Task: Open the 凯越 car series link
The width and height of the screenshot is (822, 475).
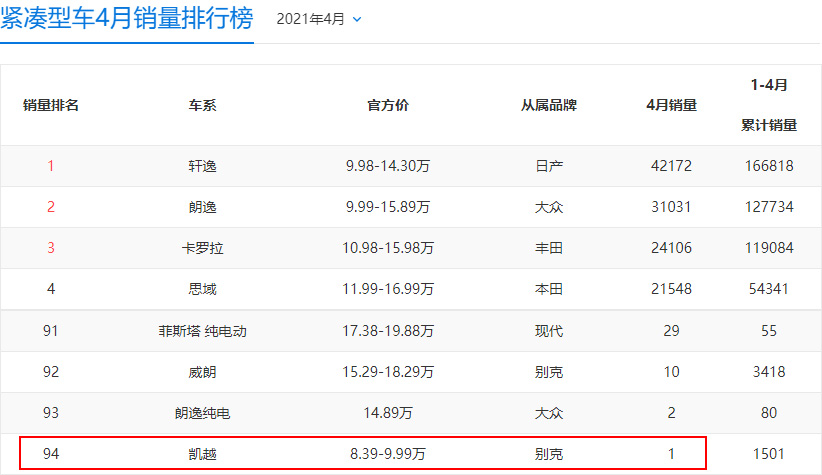Action: pos(202,454)
